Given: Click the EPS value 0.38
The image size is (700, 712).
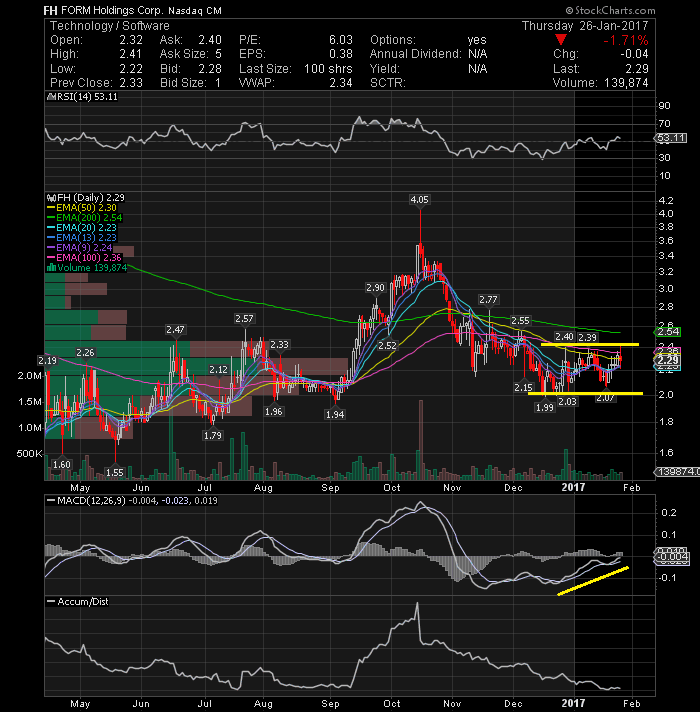Looking at the screenshot, I should 340,54.
